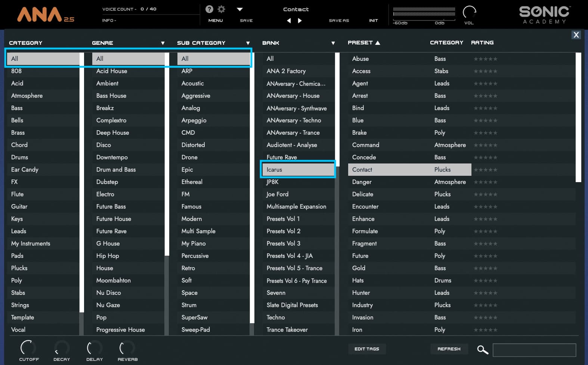Viewport: 588px width, 365px height.
Task: Rate the Danger preset stars
Action: pyautogui.click(x=485, y=182)
